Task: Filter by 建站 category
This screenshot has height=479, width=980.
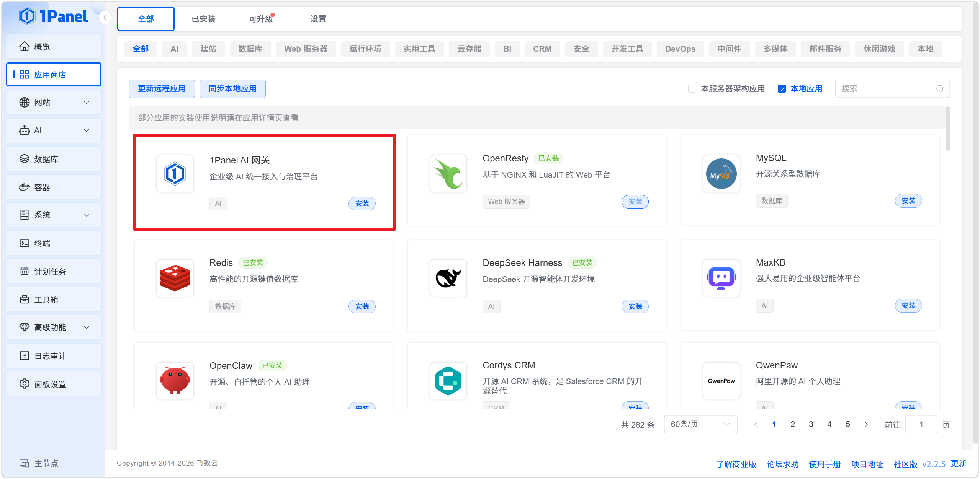Action: [x=209, y=49]
